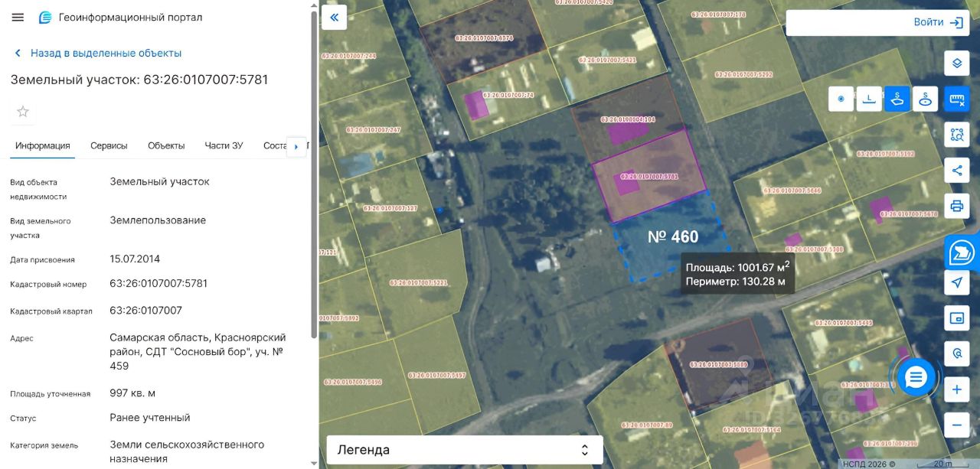Click the drawn parcel № 460 on map
Screen dimensions: 980x469
point(673,236)
